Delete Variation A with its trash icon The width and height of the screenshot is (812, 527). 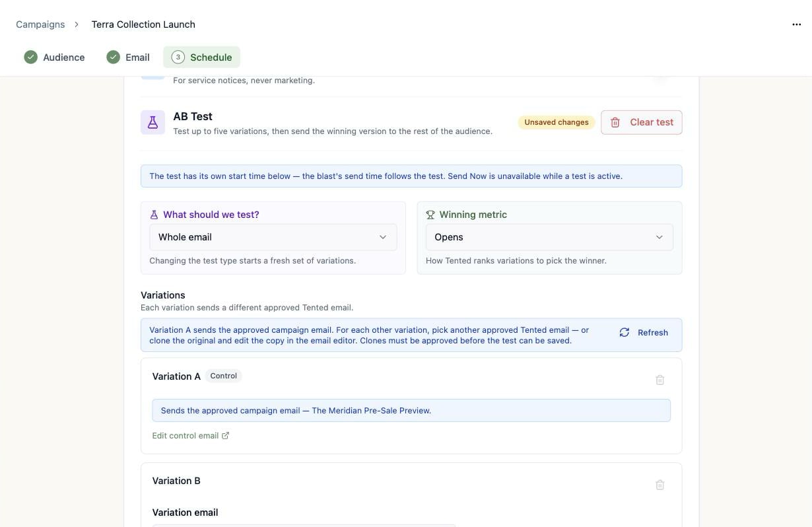point(660,380)
